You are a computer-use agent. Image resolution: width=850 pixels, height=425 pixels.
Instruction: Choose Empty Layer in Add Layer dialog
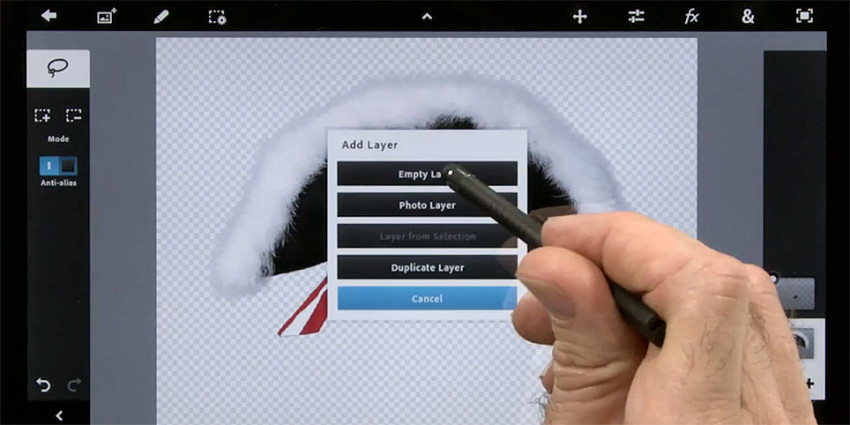pos(427,174)
